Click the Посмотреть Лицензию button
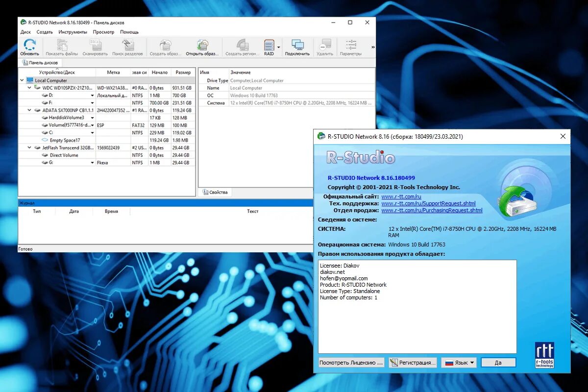The width and height of the screenshot is (588, 392). pos(351,363)
